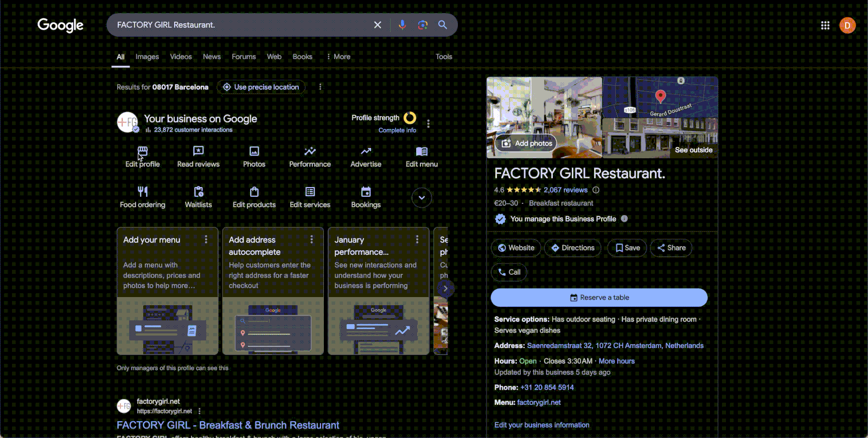The image size is (868, 438).
Task: Open Google Lens image search icon
Action: click(x=423, y=25)
